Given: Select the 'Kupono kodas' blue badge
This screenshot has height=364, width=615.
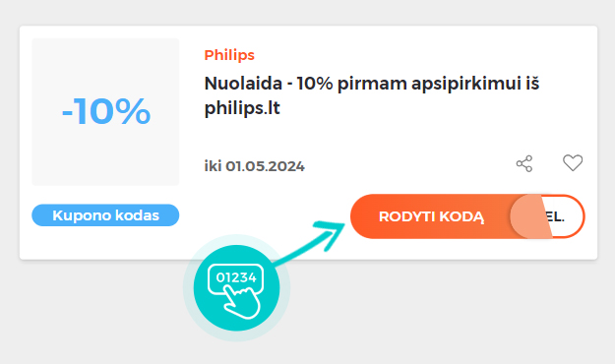Looking at the screenshot, I should 105,214.
